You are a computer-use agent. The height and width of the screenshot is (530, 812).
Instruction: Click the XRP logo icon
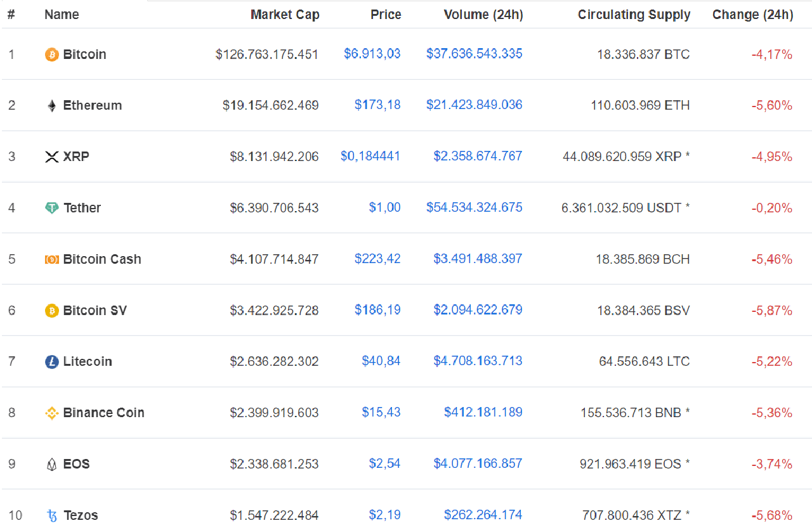pyautogui.click(x=52, y=157)
